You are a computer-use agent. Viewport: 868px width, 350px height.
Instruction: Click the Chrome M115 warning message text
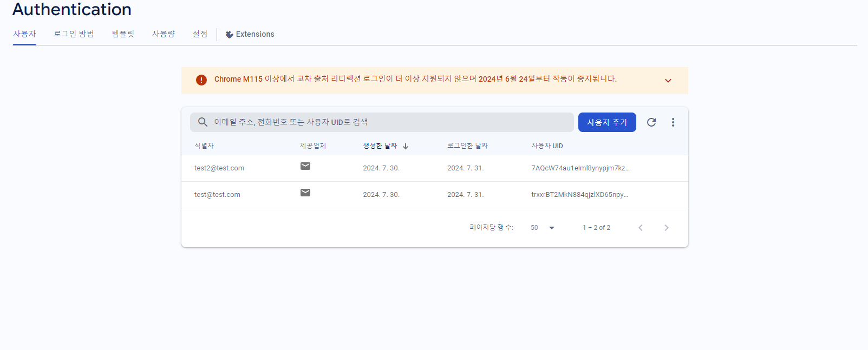415,79
